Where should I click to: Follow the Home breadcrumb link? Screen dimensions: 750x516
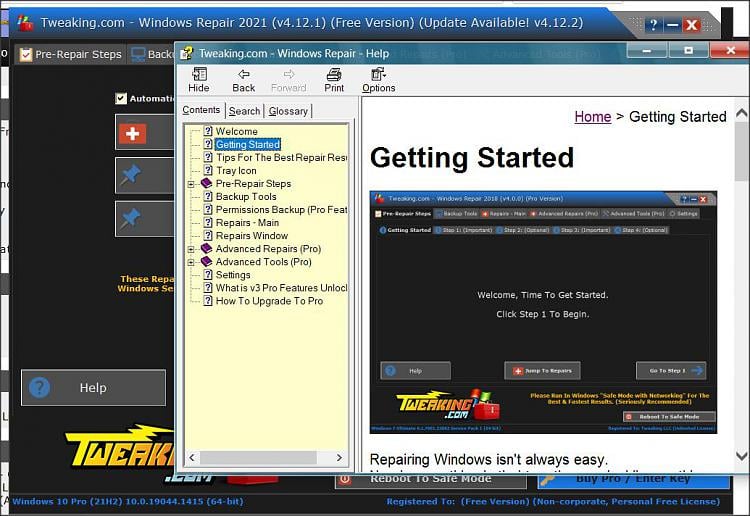tap(592, 117)
